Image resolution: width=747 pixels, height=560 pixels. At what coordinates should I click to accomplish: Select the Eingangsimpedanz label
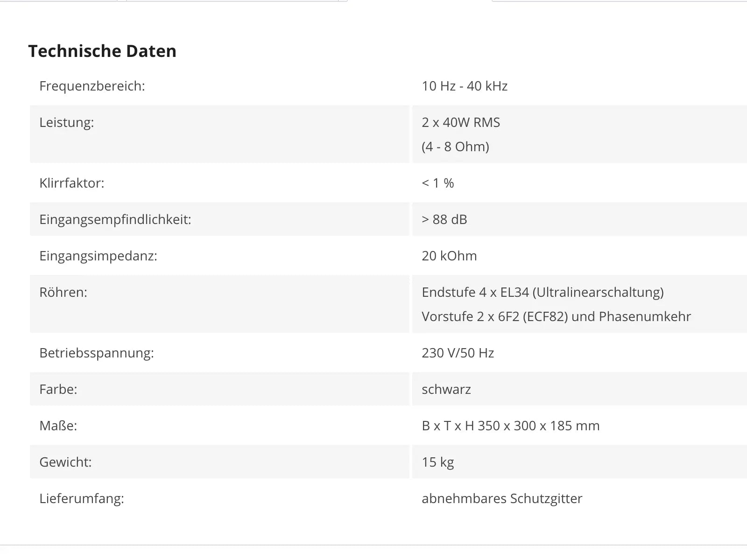98,256
